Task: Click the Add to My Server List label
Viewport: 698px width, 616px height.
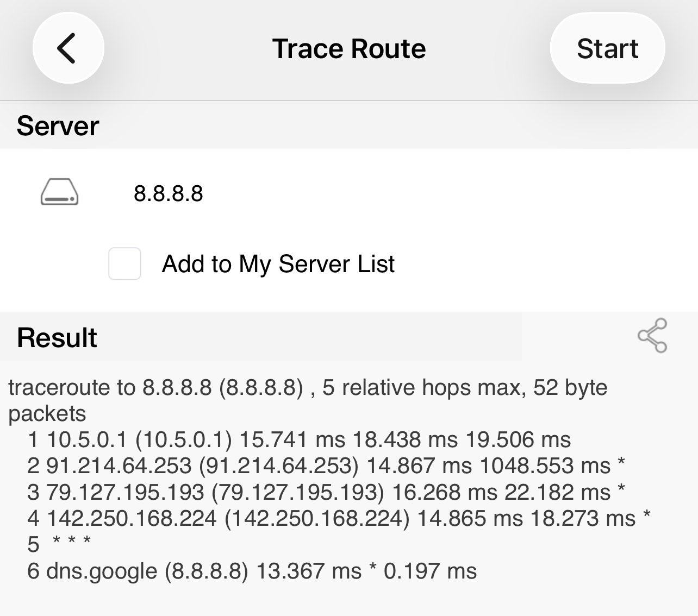Action: point(278,264)
